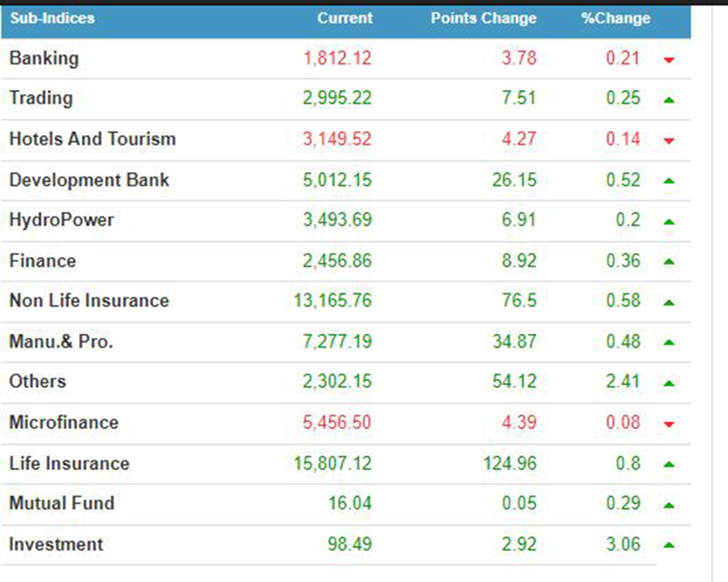
Task: Click Life Insurance points change 124.96
Action: click(510, 464)
